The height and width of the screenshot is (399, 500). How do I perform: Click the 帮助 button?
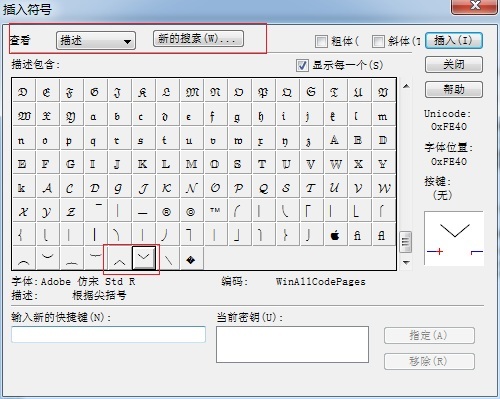(454, 89)
